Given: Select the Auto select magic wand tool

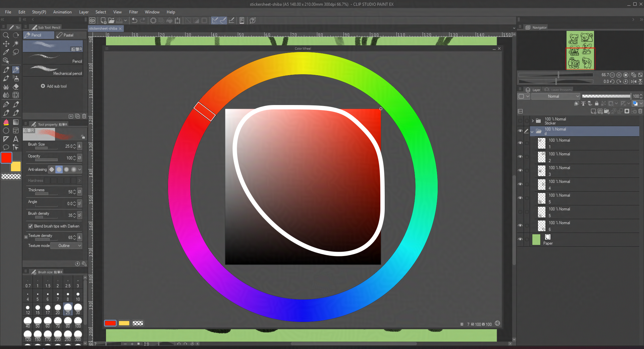Looking at the screenshot, I should click(x=16, y=44).
